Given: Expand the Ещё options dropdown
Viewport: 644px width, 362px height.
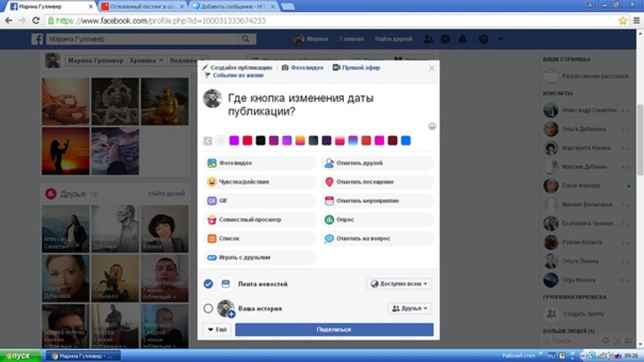Looking at the screenshot, I should pyautogui.click(x=216, y=330).
